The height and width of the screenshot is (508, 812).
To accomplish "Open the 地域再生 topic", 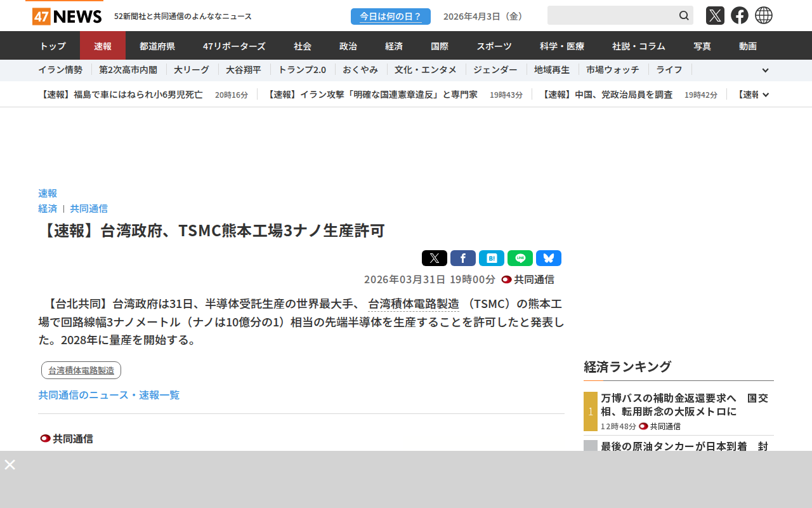I will tap(552, 70).
